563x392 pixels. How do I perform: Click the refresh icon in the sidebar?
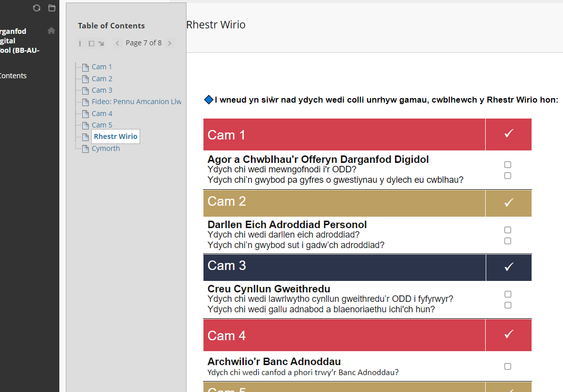tap(36, 8)
